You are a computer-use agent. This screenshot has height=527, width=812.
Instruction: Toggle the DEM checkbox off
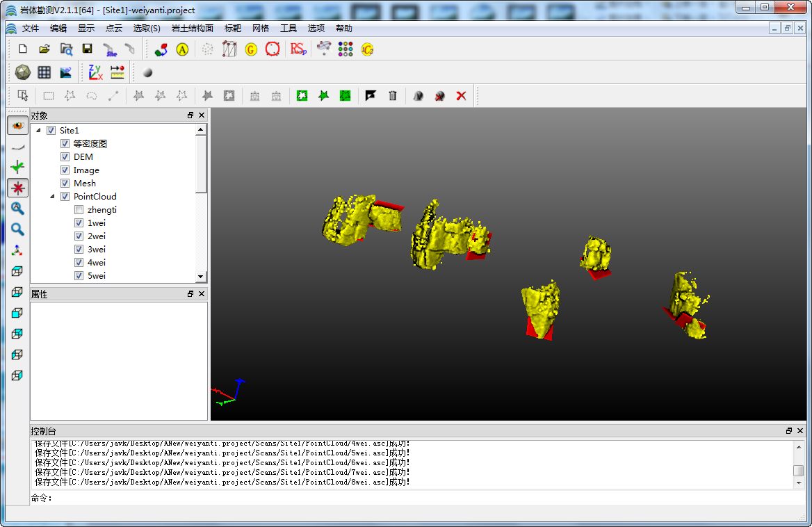pos(65,157)
